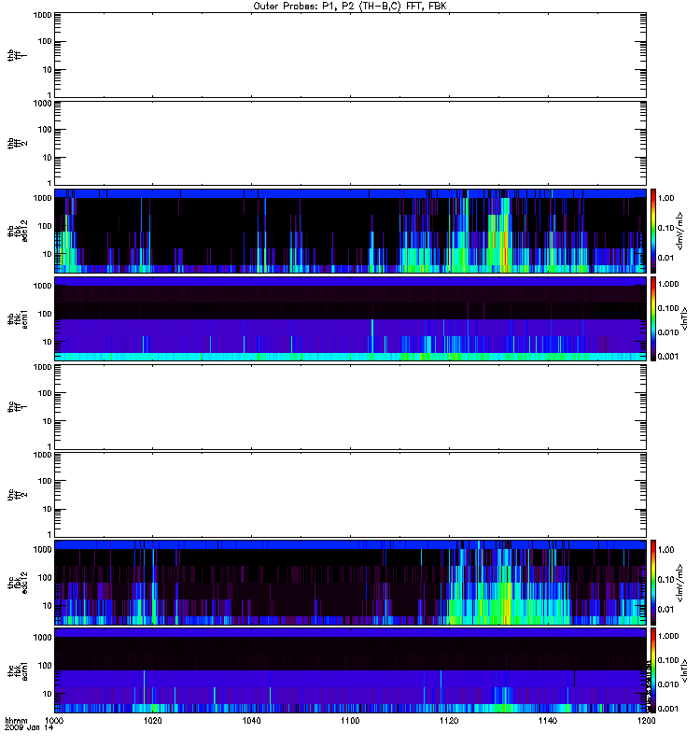Click the 'hhmm' axis unit label
Screen dimensions: 700x747
pos(16,721)
